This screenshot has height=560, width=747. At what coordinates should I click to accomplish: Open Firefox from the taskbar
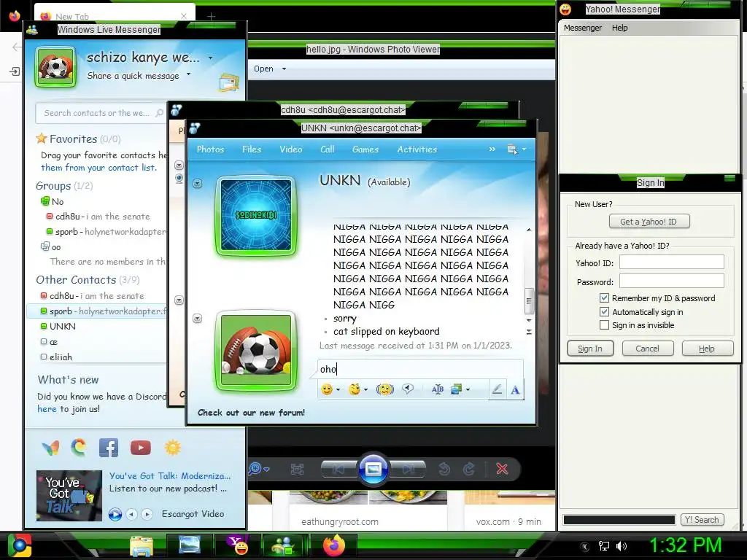(x=333, y=545)
